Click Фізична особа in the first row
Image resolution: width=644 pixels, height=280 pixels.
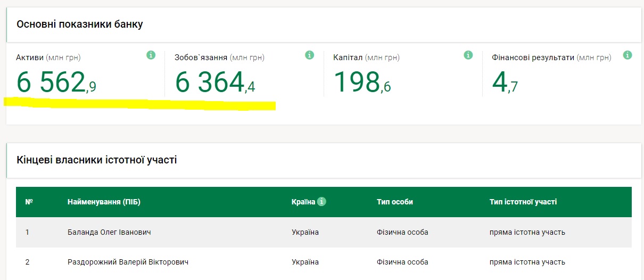(402, 233)
